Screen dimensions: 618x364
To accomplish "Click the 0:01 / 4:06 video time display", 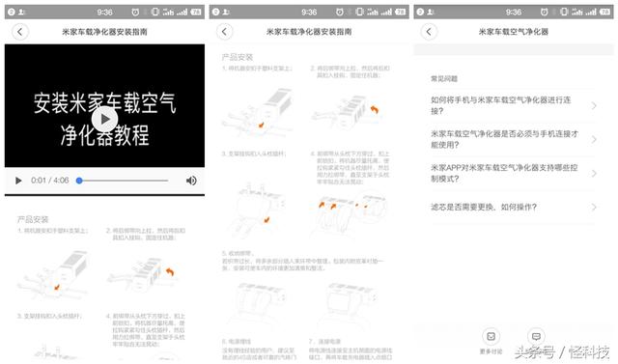I will [49, 181].
